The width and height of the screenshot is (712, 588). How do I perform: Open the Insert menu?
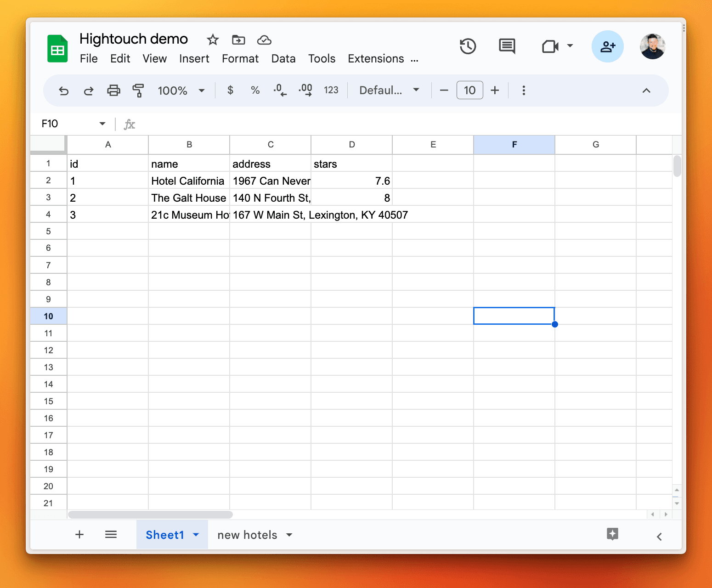tap(194, 59)
